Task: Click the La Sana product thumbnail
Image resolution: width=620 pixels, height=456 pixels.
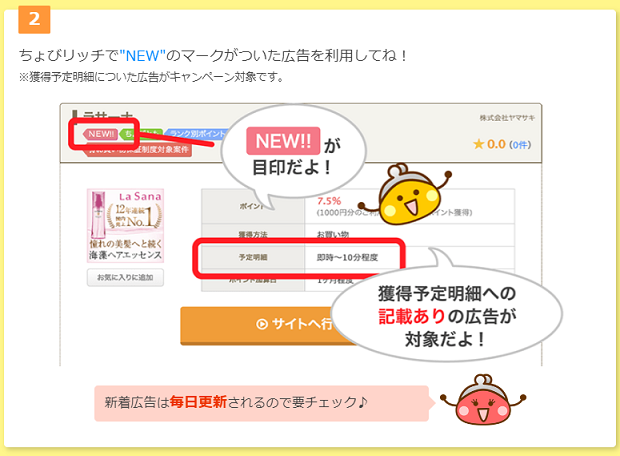Action: pos(125,225)
